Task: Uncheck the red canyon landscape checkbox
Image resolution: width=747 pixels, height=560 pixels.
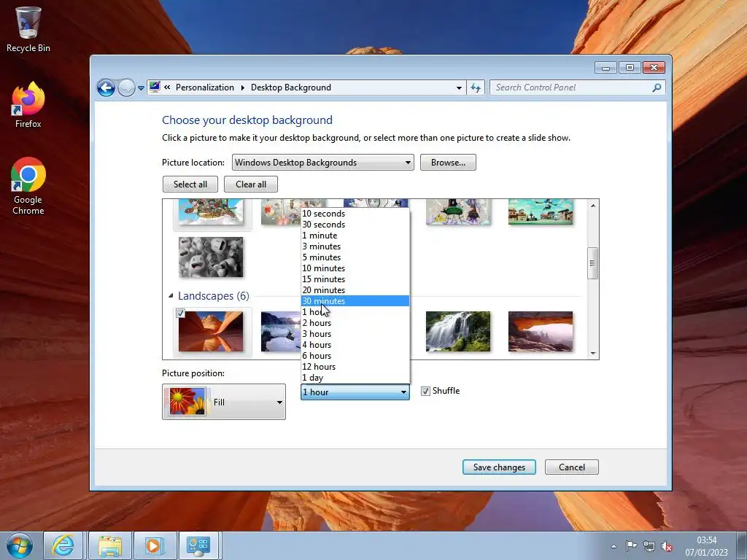Action: (180, 313)
